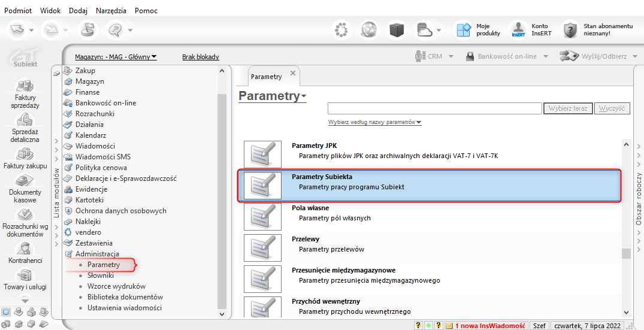Viewport: 644px width, 330px height.
Task: Click Moje produkty icon in toolbar
Action: point(464,30)
